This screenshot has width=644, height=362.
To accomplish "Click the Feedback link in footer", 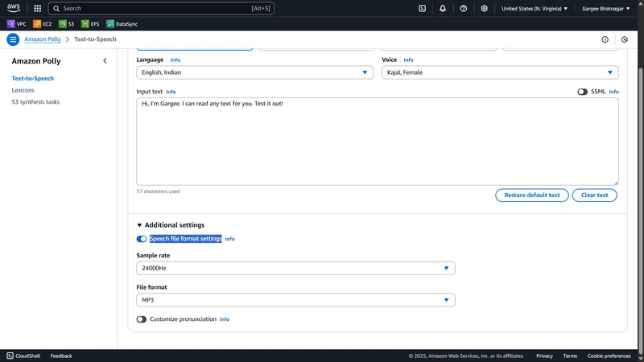I will pyautogui.click(x=61, y=356).
